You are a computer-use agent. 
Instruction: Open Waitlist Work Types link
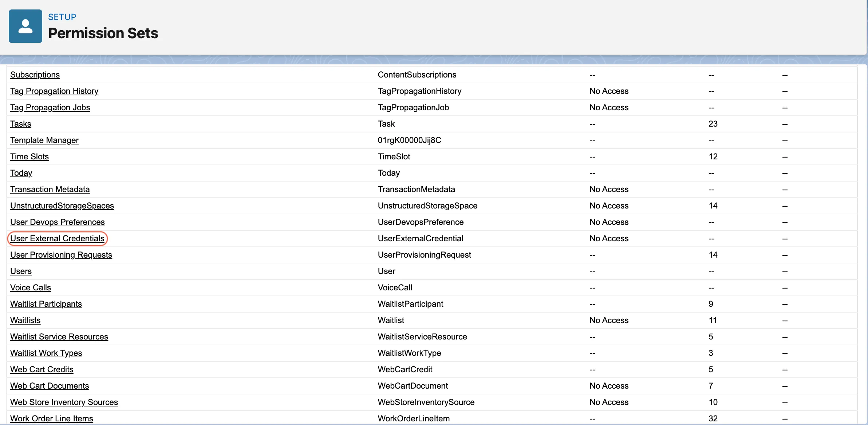pyautogui.click(x=46, y=353)
